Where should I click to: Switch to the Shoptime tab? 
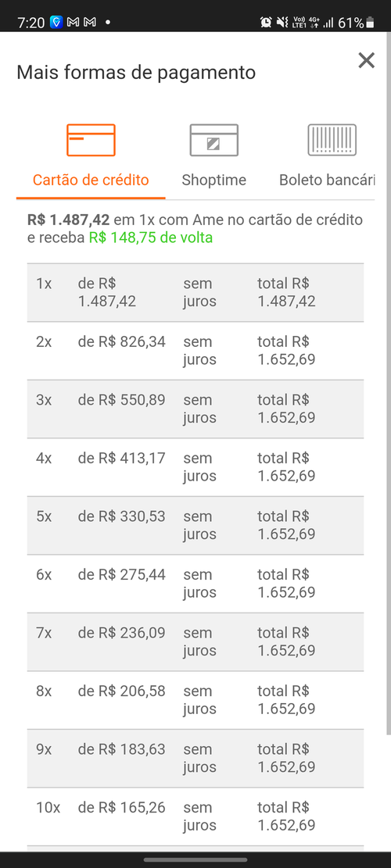213,180
